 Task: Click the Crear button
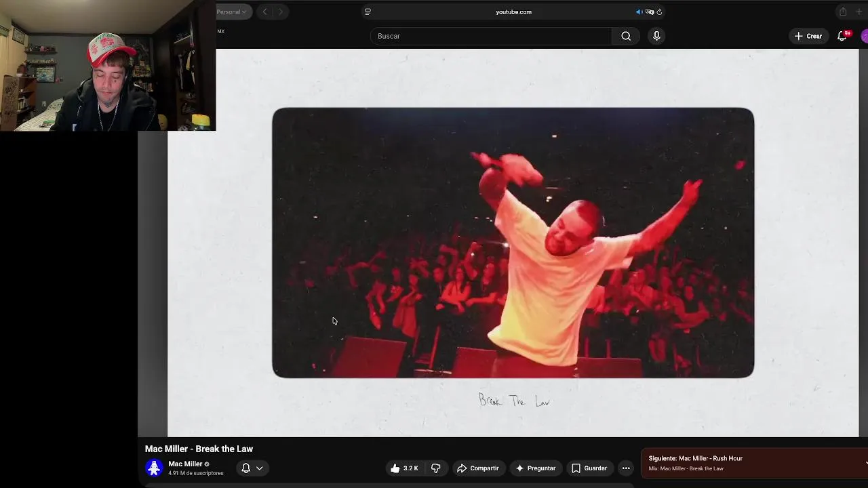(808, 36)
